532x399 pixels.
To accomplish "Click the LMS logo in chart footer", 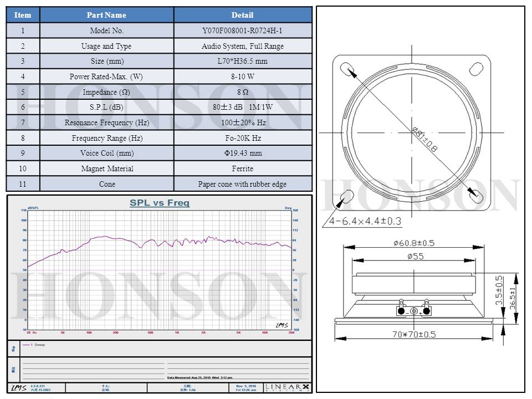I will (x=17, y=387).
